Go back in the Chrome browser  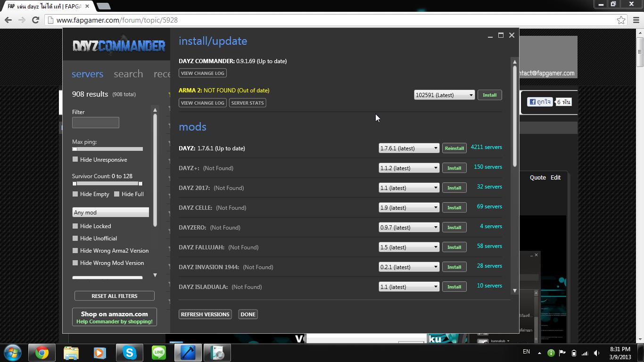click(8, 20)
